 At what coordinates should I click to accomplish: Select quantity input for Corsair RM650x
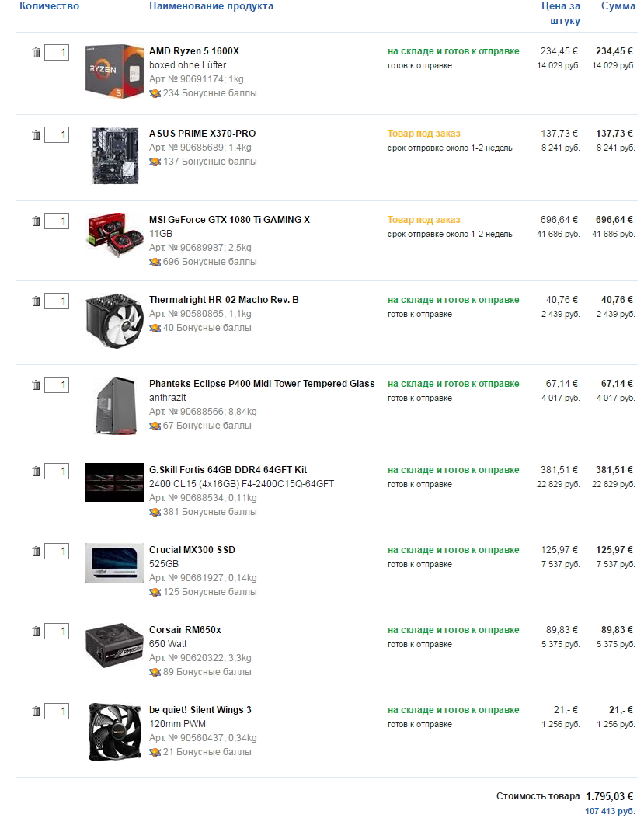[57, 632]
